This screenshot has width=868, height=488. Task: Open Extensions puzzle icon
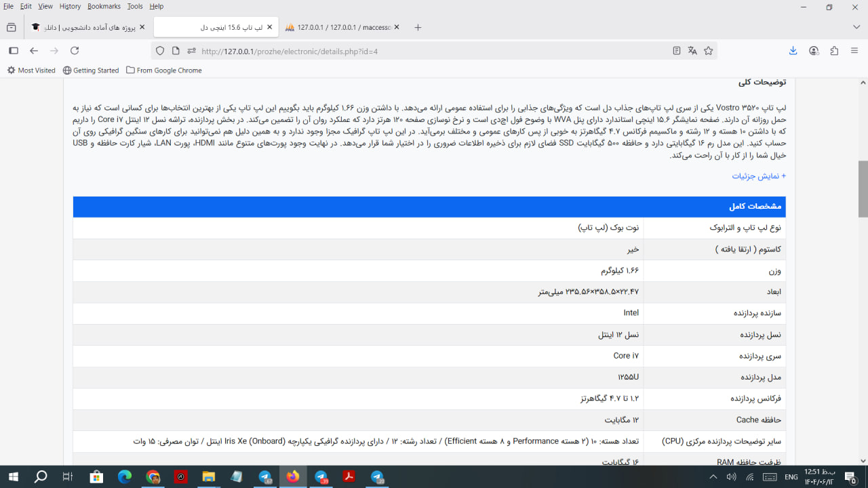(834, 51)
